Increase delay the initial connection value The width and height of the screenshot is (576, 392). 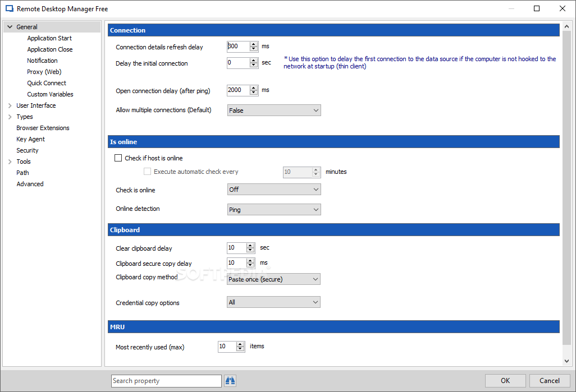coord(254,61)
